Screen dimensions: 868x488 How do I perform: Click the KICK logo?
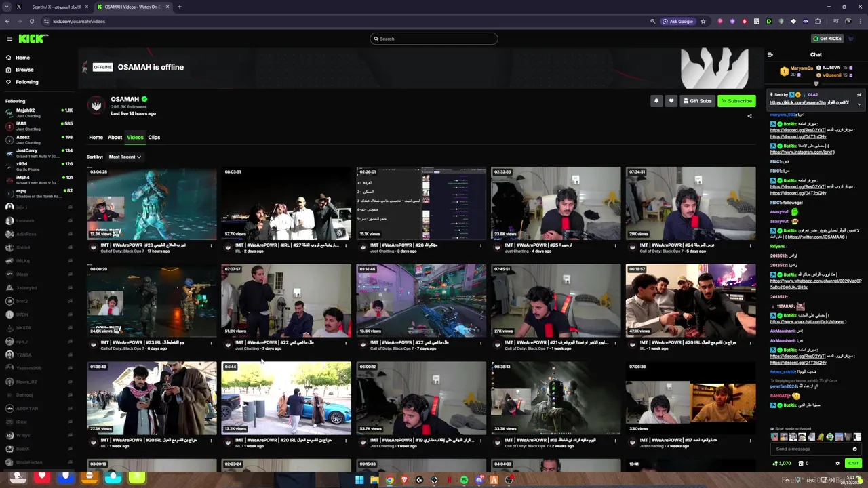(33, 39)
